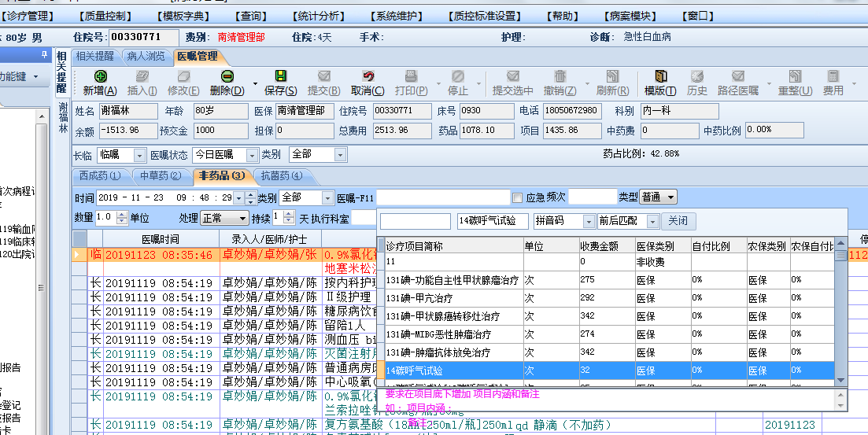868x435 pixels.
Task: Click the 模版(T) template icon
Action: (660, 76)
